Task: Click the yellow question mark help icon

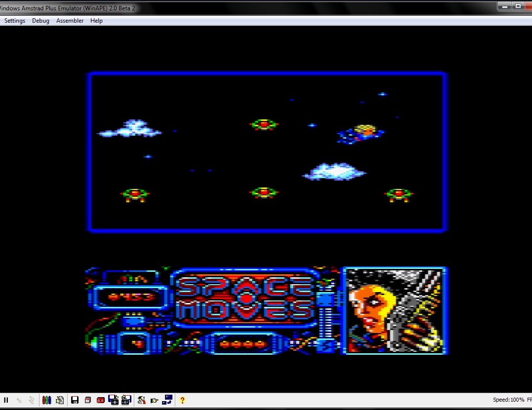Action: coord(182,400)
